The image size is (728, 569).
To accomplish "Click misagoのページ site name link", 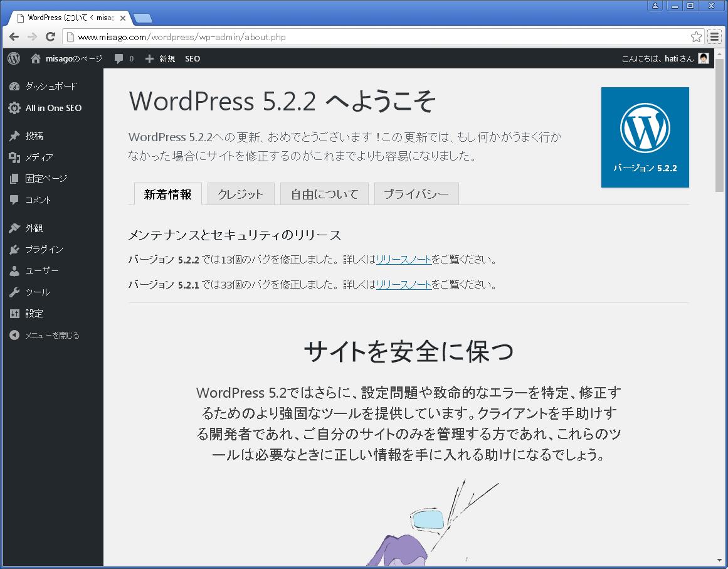I will tap(74, 58).
